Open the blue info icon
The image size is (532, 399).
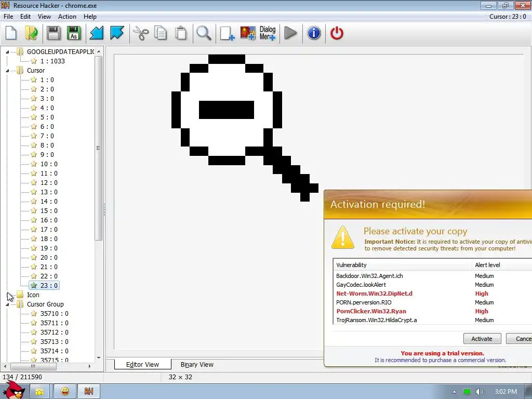pyautogui.click(x=314, y=33)
